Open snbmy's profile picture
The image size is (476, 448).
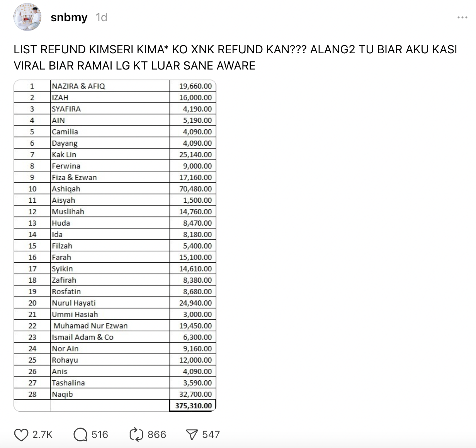click(27, 17)
